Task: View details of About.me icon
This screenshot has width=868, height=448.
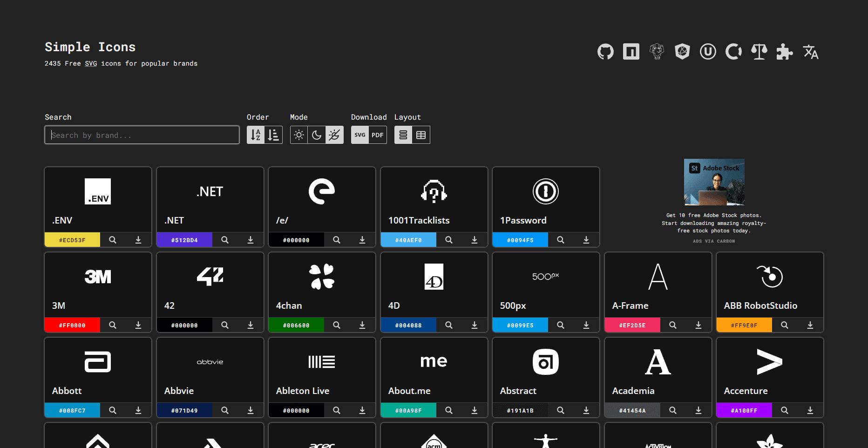Action: 449,410
